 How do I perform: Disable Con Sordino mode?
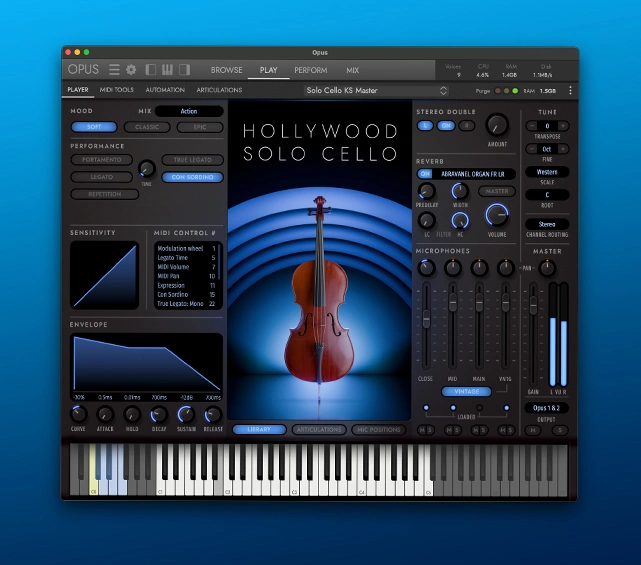click(193, 177)
